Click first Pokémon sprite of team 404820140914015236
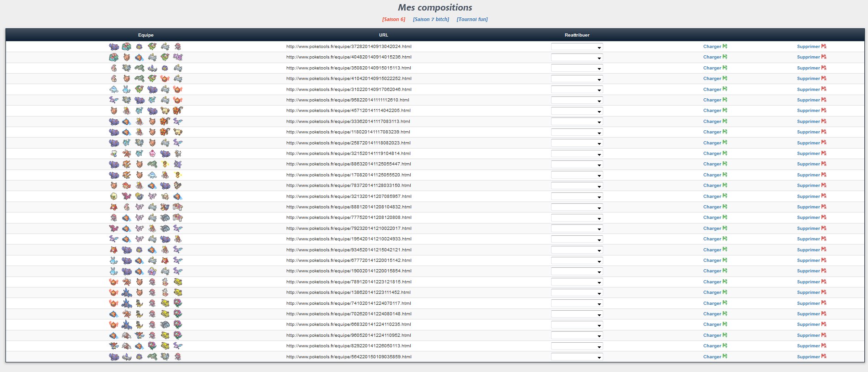 tap(114, 57)
